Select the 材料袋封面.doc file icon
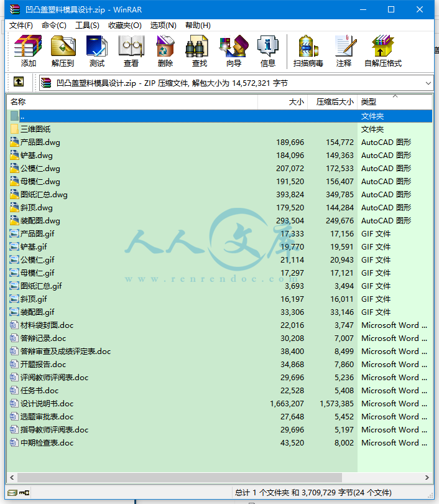 pyautogui.click(x=14, y=325)
